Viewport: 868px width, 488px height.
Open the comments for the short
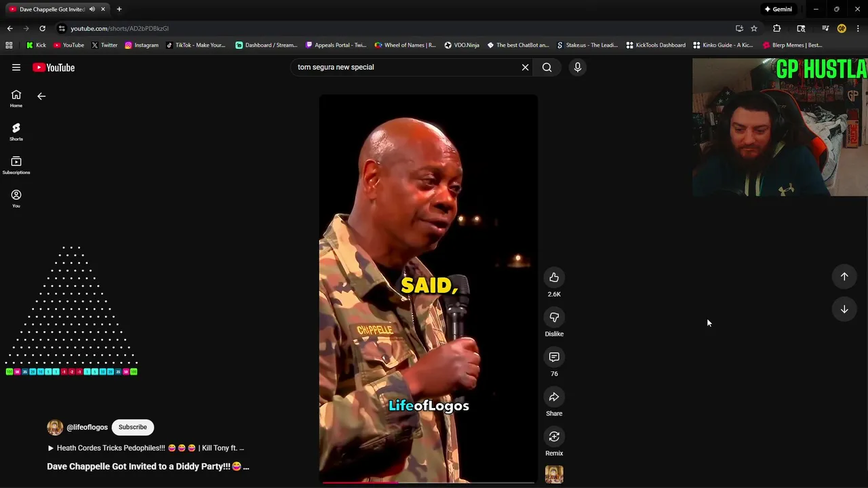[554, 357]
